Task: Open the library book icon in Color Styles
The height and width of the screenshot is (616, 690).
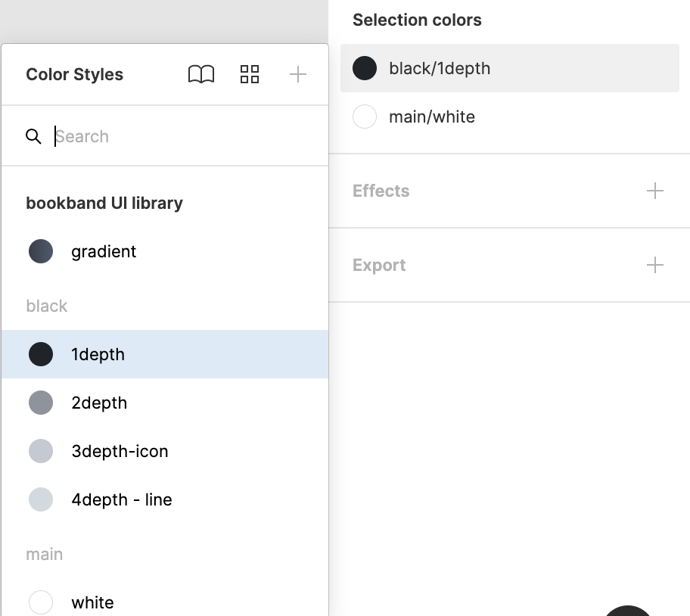Action: pyautogui.click(x=201, y=74)
